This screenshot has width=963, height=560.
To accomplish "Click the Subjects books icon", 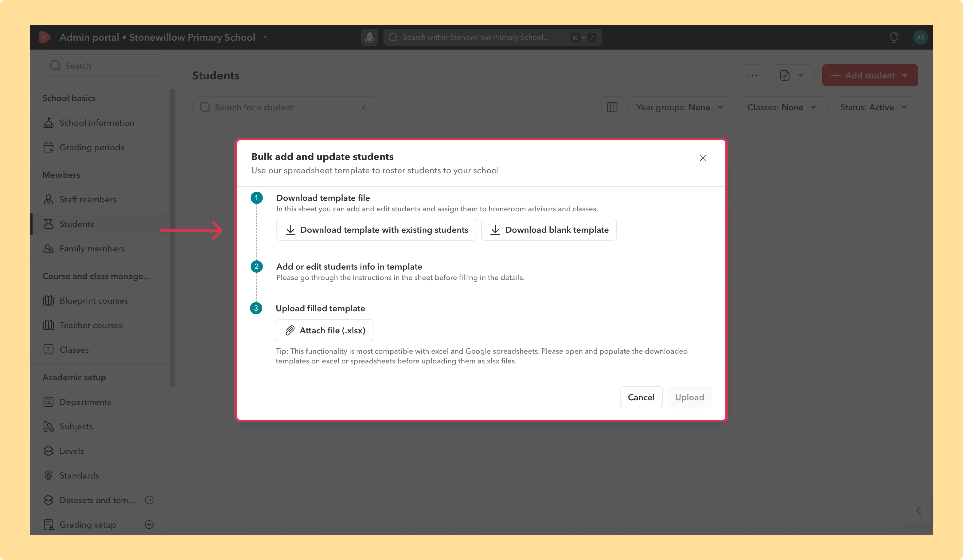I will (49, 426).
